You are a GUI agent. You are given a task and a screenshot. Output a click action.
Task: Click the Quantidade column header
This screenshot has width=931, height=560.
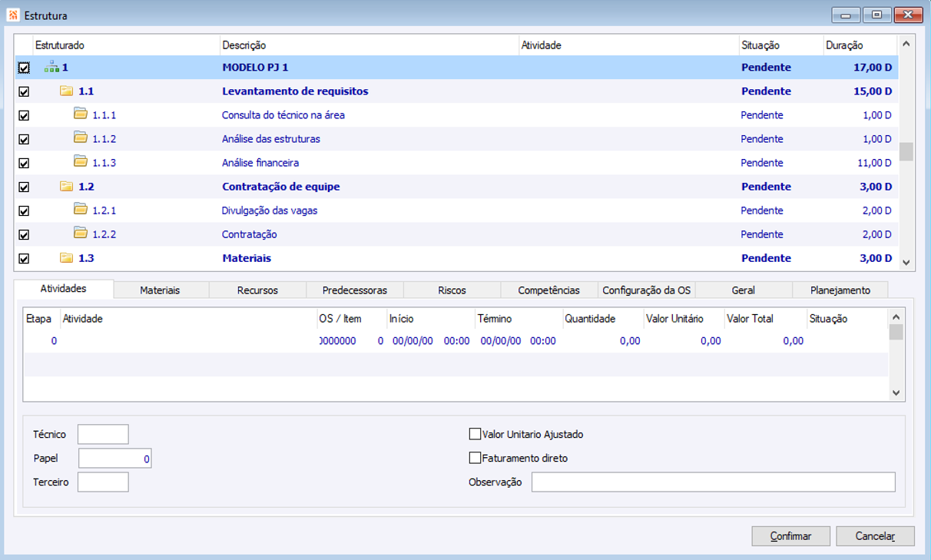coord(602,318)
